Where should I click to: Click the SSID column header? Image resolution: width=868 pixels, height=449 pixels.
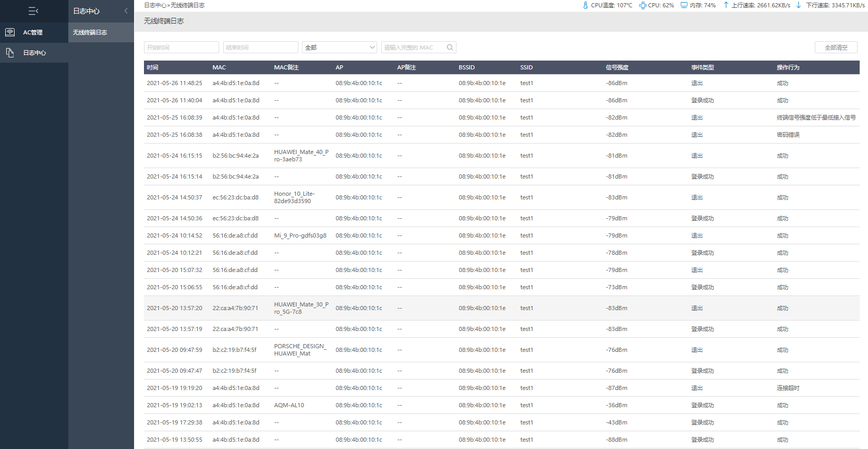526,67
